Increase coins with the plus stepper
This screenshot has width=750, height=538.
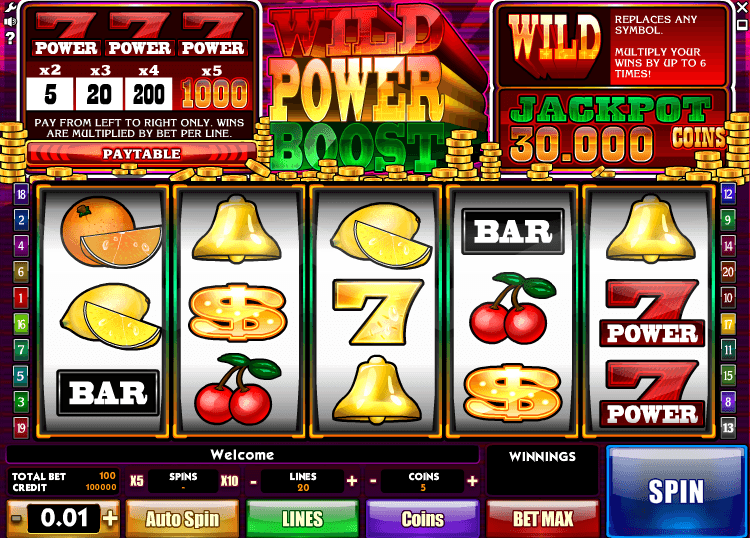pyautogui.click(x=472, y=481)
